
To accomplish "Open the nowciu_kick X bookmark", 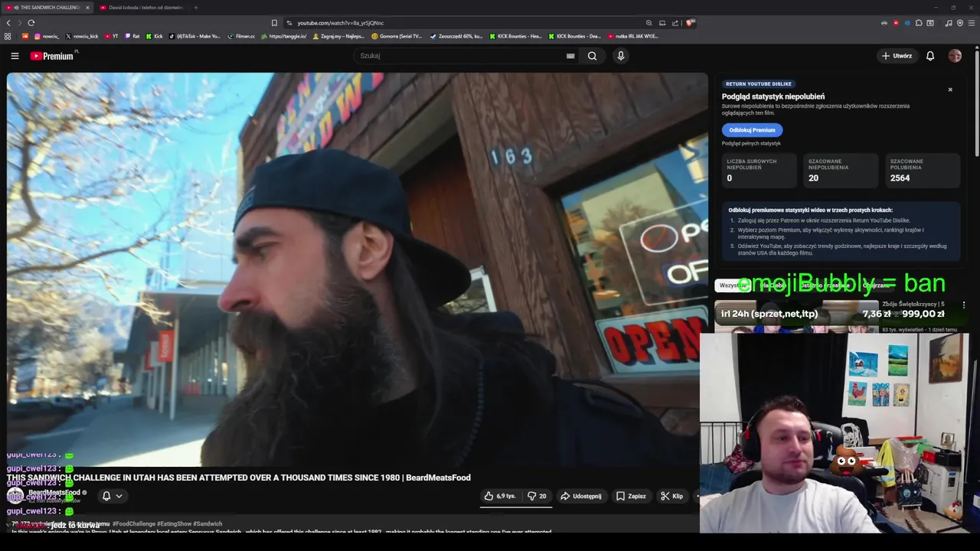I will click(x=82, y=36).
